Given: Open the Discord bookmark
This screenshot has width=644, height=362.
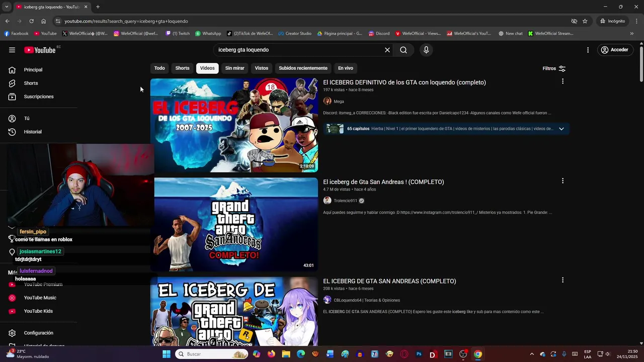Looking at the screenshot, I should click(379, 34).
